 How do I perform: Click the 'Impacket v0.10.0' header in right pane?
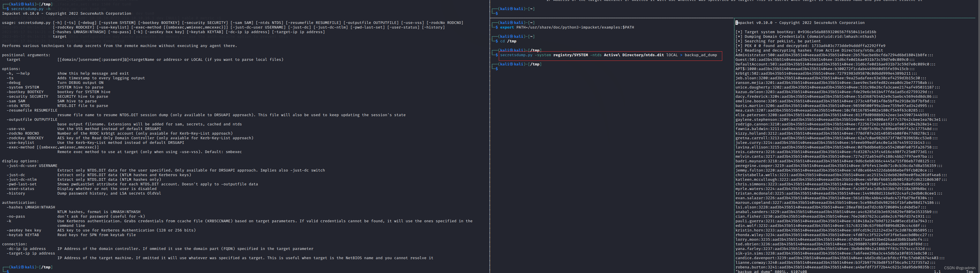tap(800, 23)
